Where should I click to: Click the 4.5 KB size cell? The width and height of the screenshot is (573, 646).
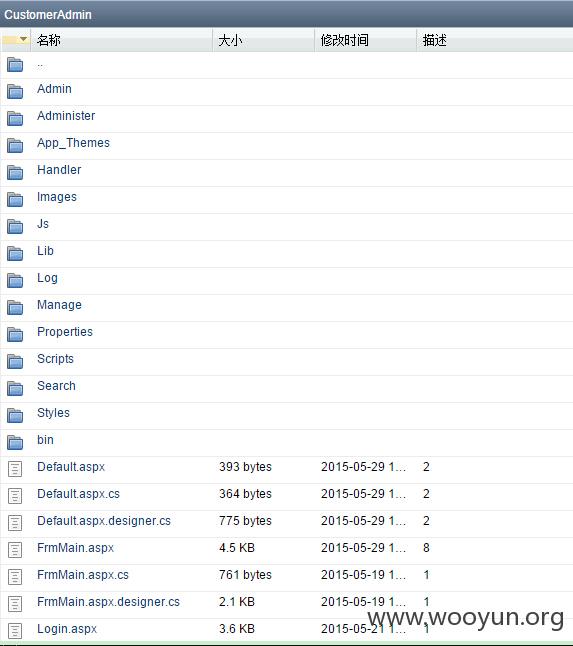237,548
